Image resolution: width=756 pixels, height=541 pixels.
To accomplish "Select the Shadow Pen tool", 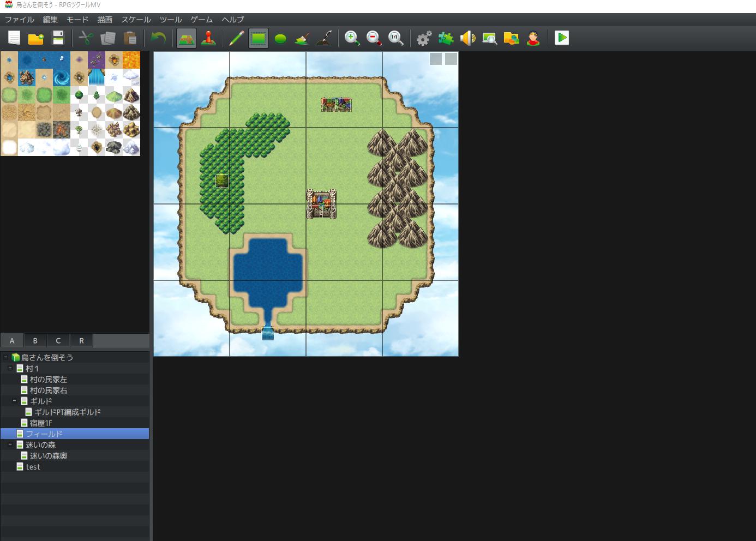I will [324, 38].
